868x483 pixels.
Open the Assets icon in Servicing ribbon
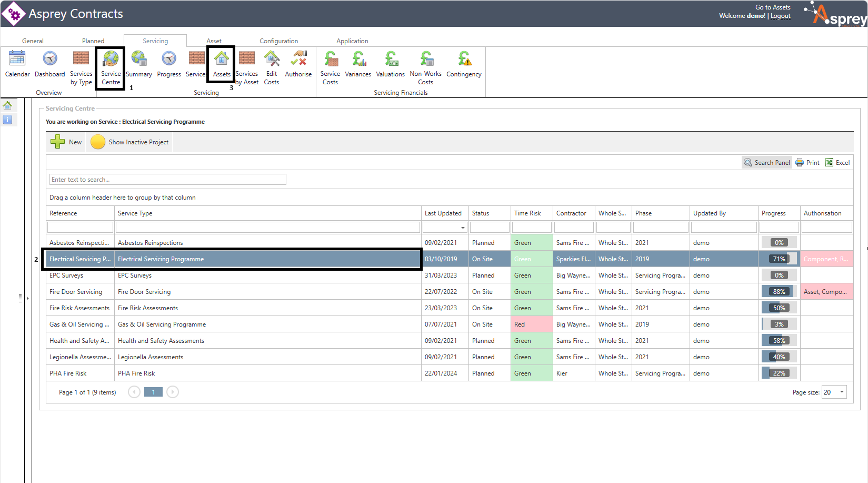pyautogui.click(x=222, y=64)
